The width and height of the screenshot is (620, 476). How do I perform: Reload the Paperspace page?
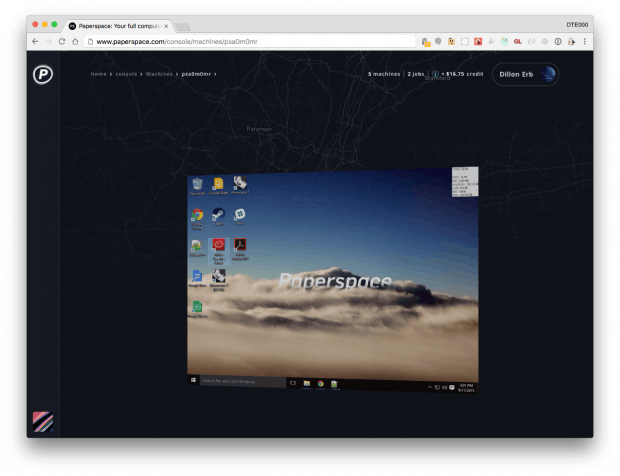point(62,42)
